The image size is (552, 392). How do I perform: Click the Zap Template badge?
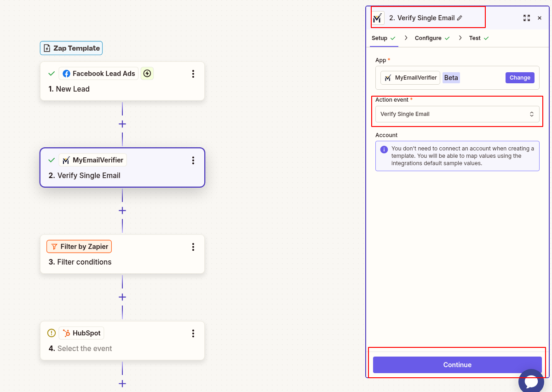[x=71, y=48]
